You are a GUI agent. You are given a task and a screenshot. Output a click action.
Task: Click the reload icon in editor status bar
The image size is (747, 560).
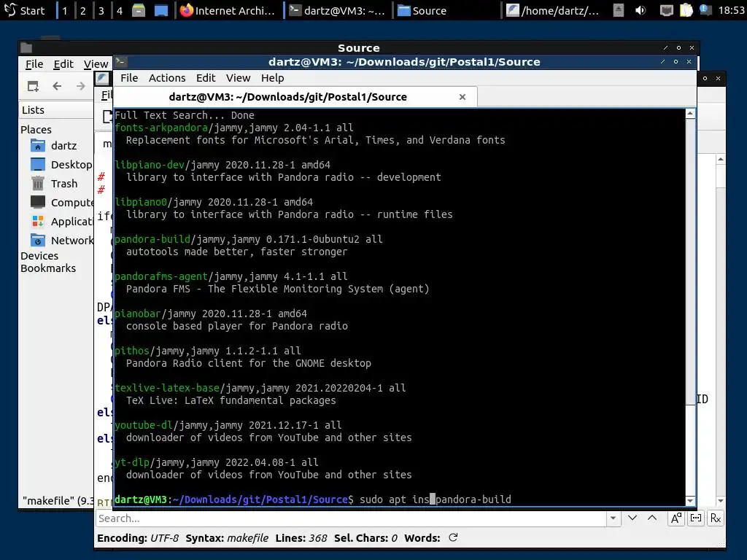pyautogui.click(x=453, y=537)
